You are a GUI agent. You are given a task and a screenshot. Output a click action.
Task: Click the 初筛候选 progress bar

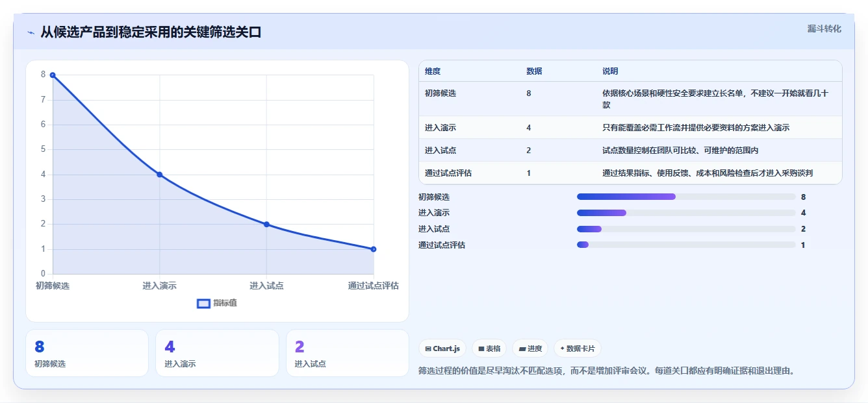(x=686, y=197)
